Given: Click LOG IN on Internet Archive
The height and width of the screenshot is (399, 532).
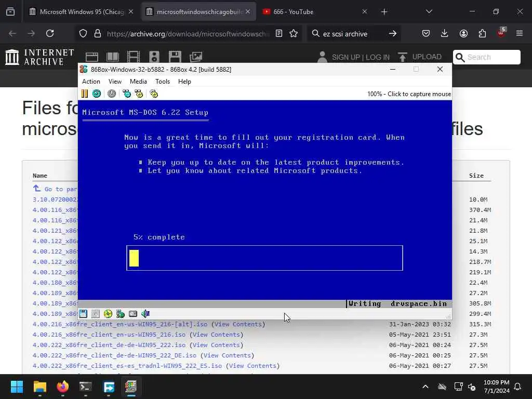Looking at the screenshot, I should point(377,57).
